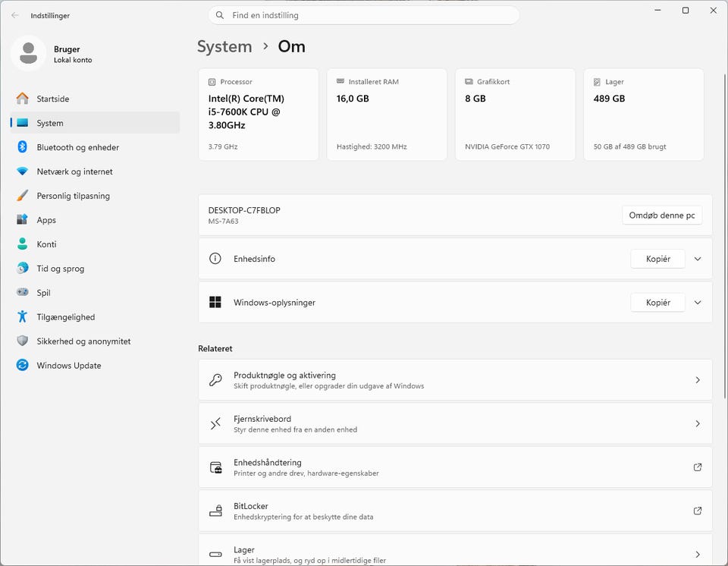Select the Spil controller icon

pos(23,293)
